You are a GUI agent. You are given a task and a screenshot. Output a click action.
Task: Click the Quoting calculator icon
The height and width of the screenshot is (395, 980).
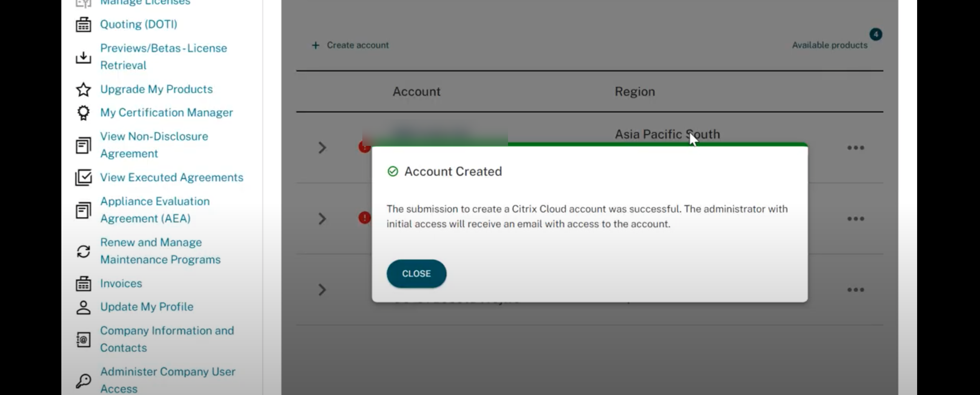click(x=83, y=25)
